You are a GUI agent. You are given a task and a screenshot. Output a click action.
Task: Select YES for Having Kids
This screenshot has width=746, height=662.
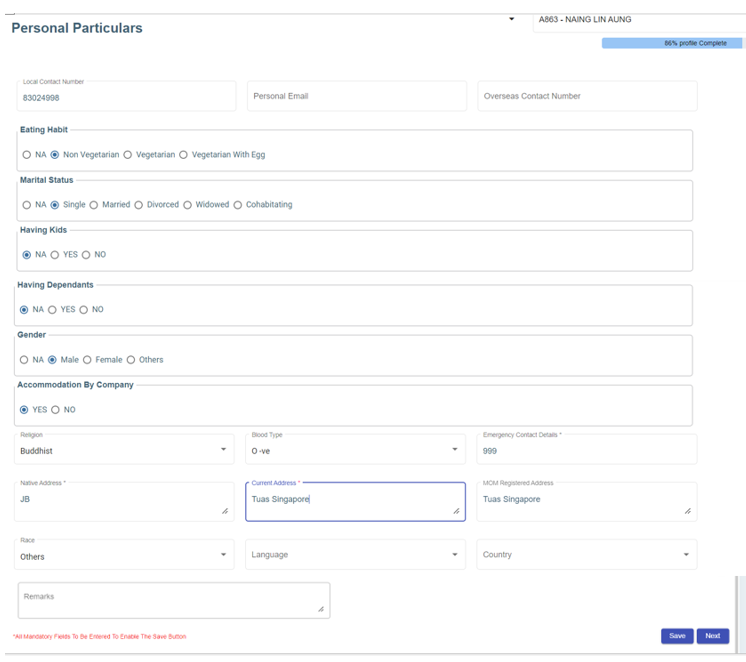click(x=55, y=255)
